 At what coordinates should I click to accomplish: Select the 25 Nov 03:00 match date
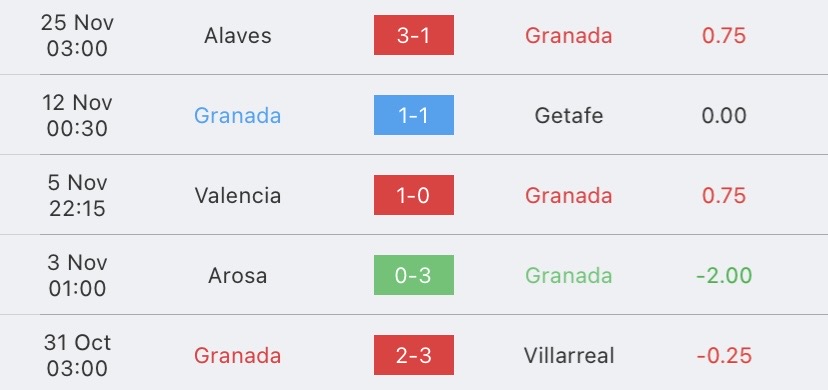tap(77, 35)
